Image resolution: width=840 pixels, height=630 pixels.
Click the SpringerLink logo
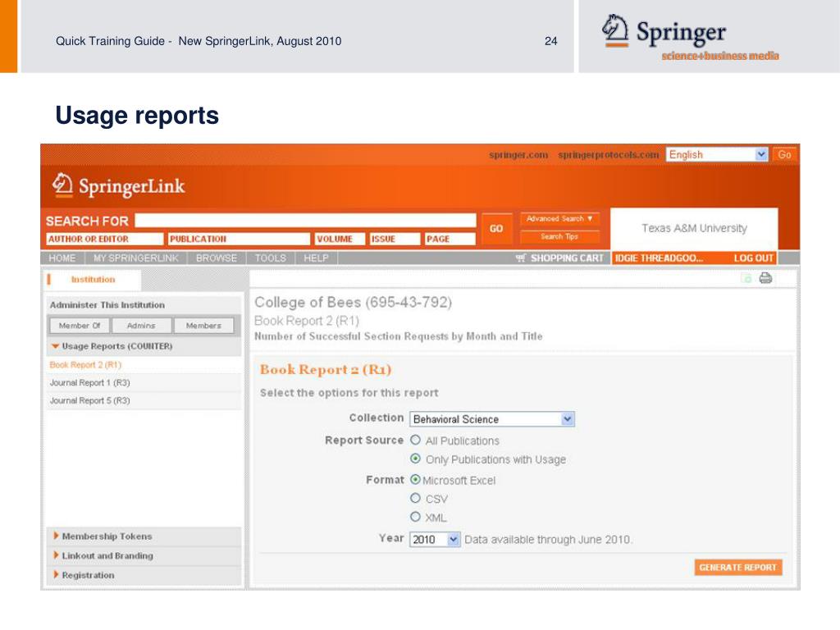tap(118, 186)
